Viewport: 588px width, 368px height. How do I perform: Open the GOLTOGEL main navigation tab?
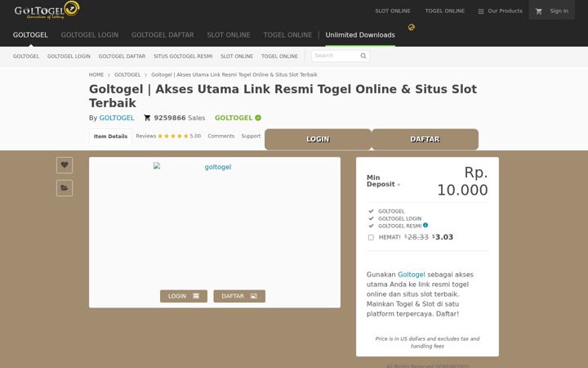[30, 35]
